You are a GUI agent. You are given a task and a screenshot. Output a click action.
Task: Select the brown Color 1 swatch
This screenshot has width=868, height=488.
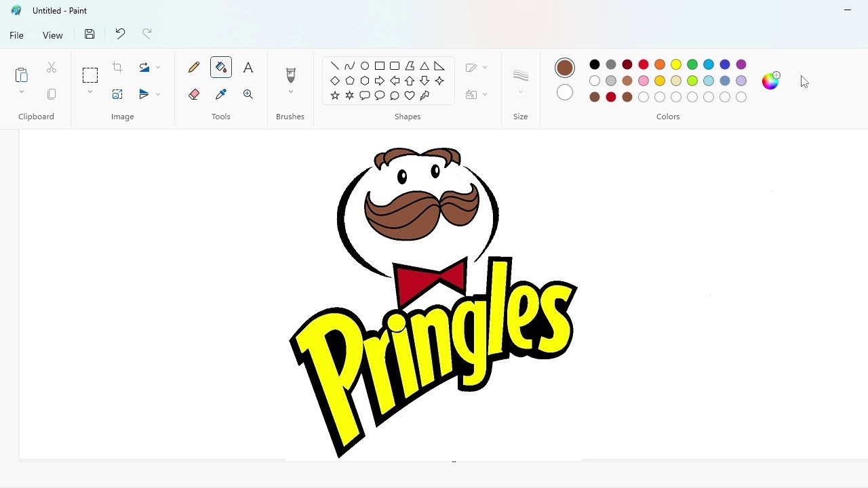tap(565, 68)
